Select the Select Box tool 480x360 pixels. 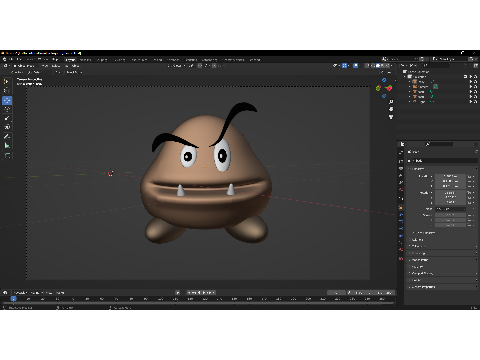[7, 81]
